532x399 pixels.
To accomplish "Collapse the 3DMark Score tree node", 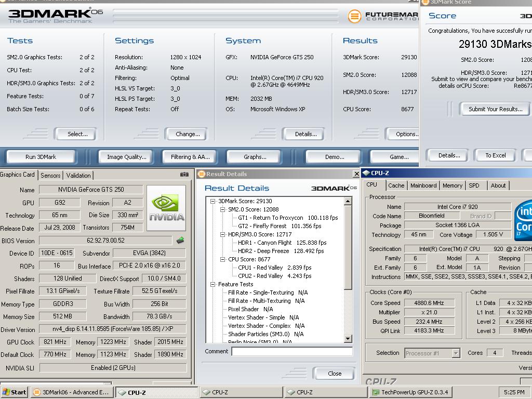I will 212,201.
